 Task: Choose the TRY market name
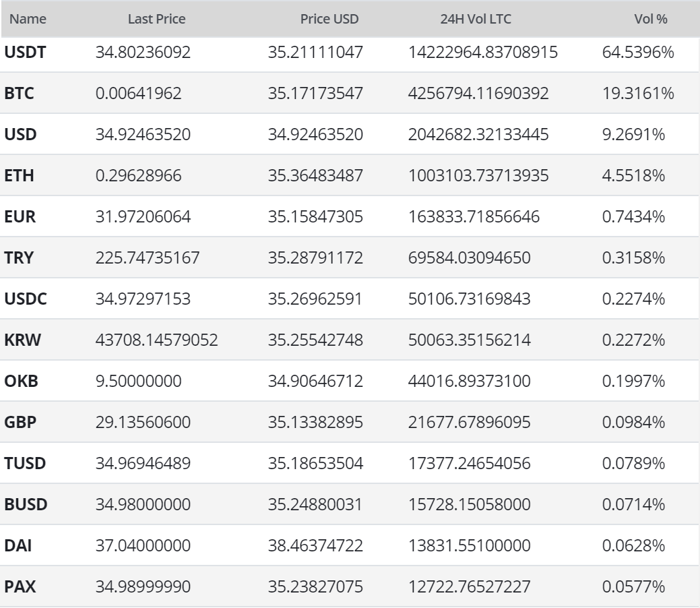(19, 257)
